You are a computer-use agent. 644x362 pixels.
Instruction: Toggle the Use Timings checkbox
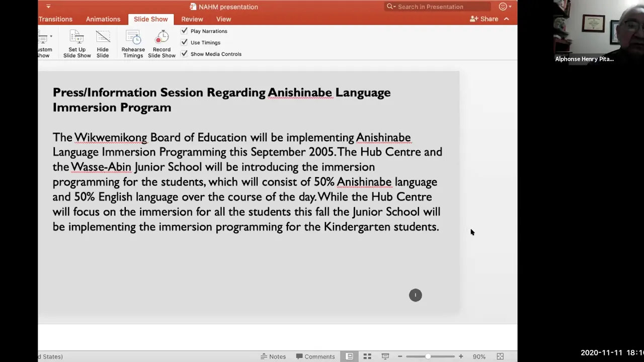pyautogui.click(x=184, y=42)
